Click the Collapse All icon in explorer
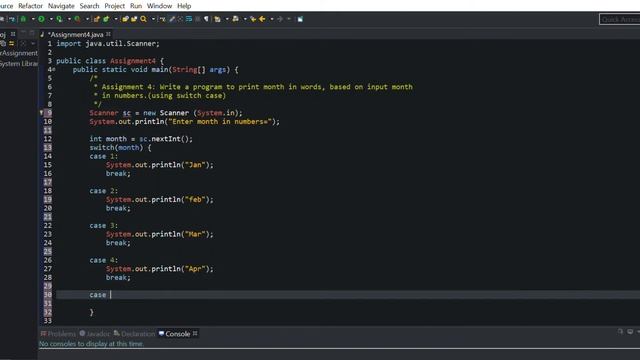The image size is (640, 360). tap(3, 43)
